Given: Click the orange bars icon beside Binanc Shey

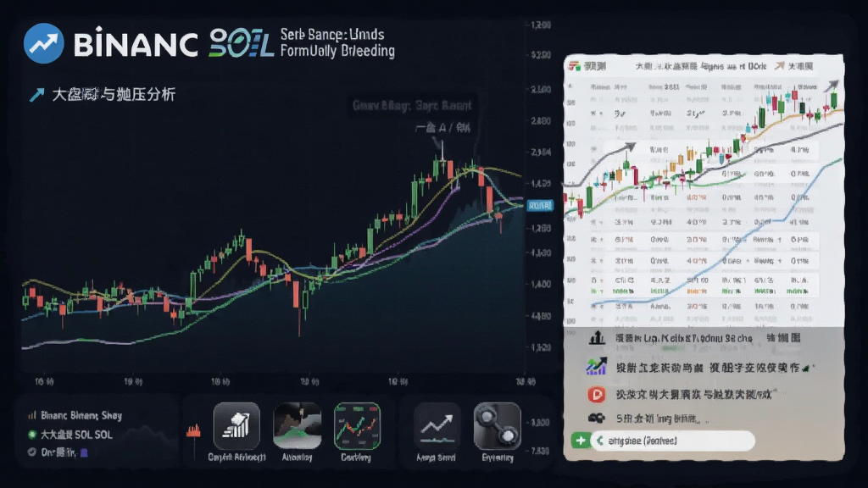Looking at the screenshot, I should [32, 415].
